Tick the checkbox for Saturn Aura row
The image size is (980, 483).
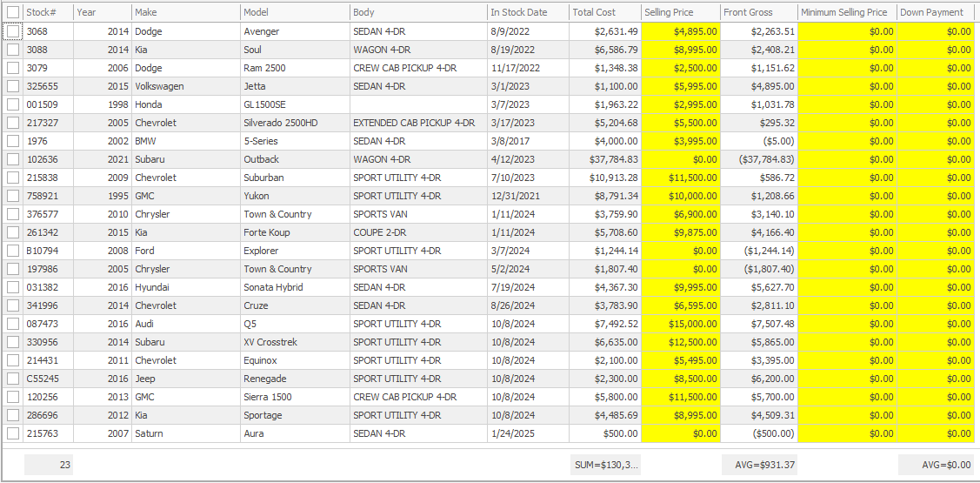coord(13,433)
